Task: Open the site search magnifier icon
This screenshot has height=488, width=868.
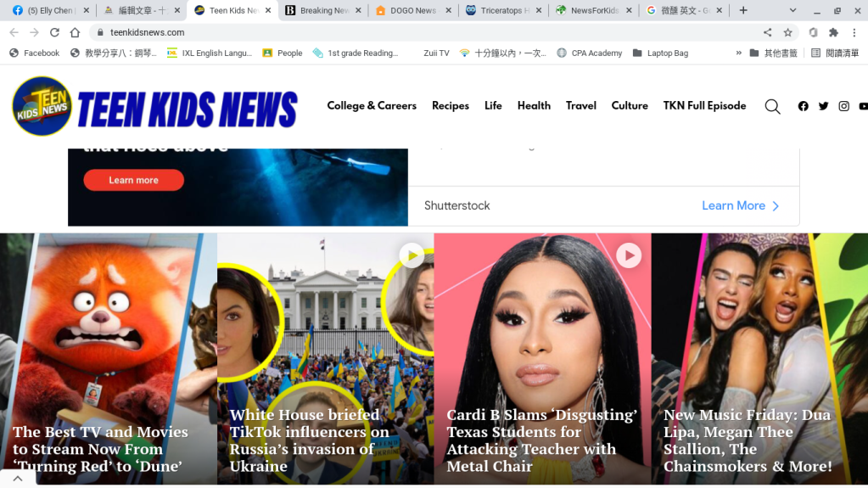Action: click(x=772, y=106)
